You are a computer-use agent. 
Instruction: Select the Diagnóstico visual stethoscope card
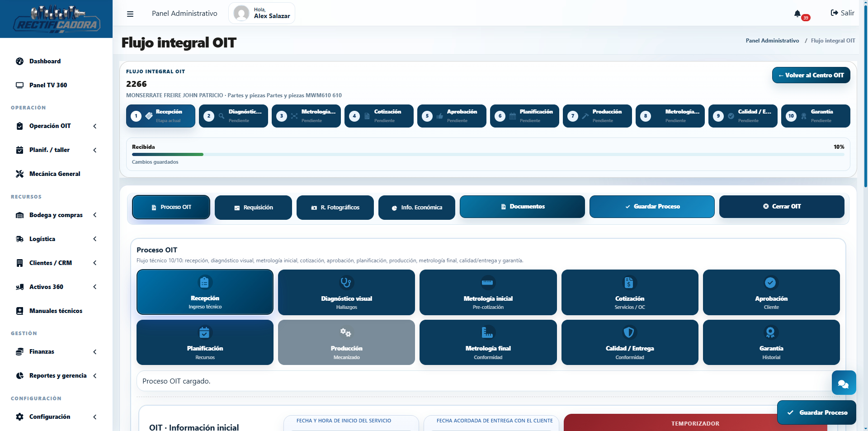pos(346,292)
